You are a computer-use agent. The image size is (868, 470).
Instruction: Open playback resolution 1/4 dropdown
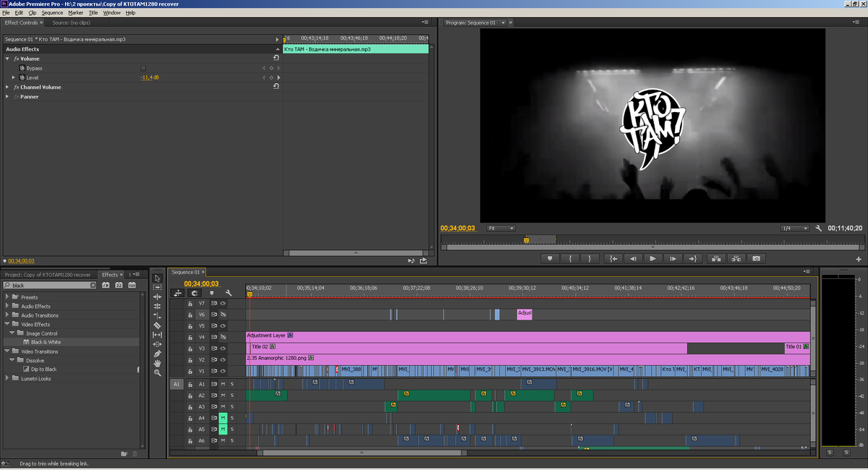coord(795,228)
